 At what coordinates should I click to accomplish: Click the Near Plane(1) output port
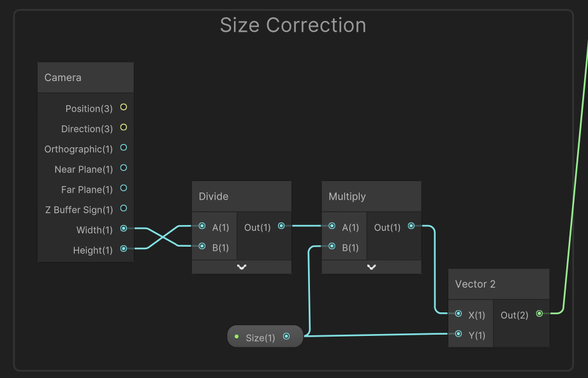click(124, 168)
